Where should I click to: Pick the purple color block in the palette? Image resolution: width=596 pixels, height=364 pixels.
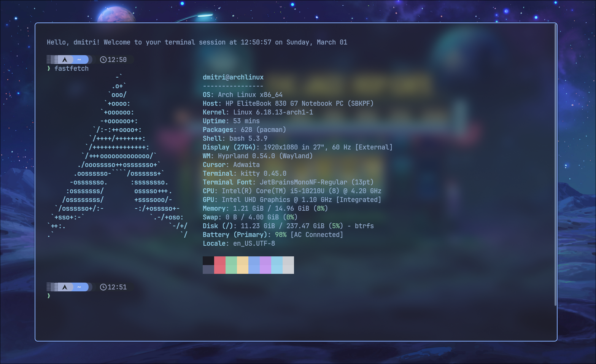[x=265, y=265]
